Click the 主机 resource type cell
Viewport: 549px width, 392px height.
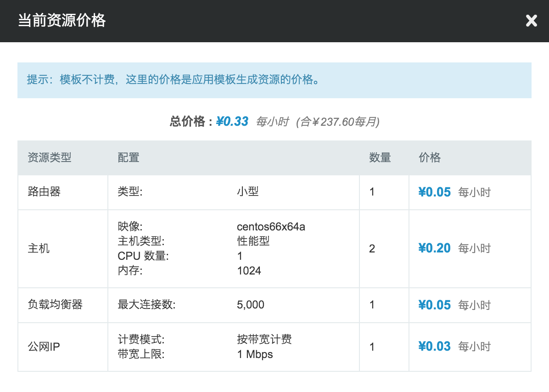pos(39,249)
